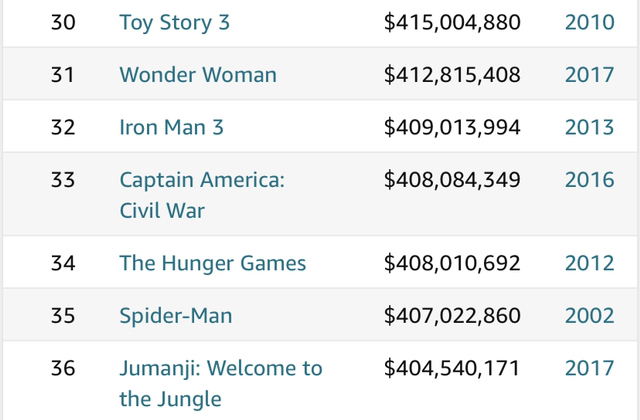Open the 2002 year link
This screenshot has height=420, width=640.
tap(589, 316)
